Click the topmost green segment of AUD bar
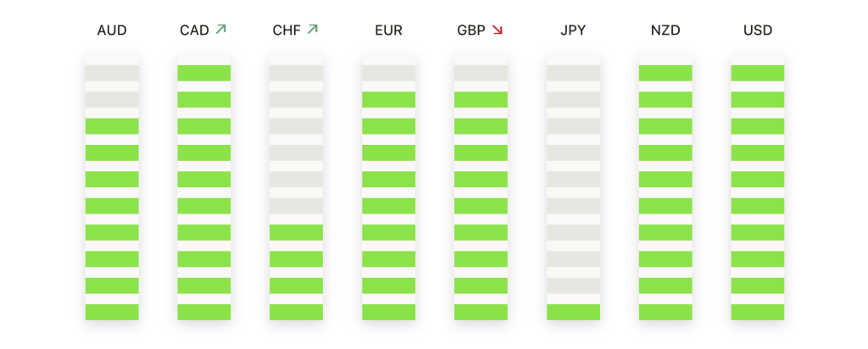 [112, 126]
